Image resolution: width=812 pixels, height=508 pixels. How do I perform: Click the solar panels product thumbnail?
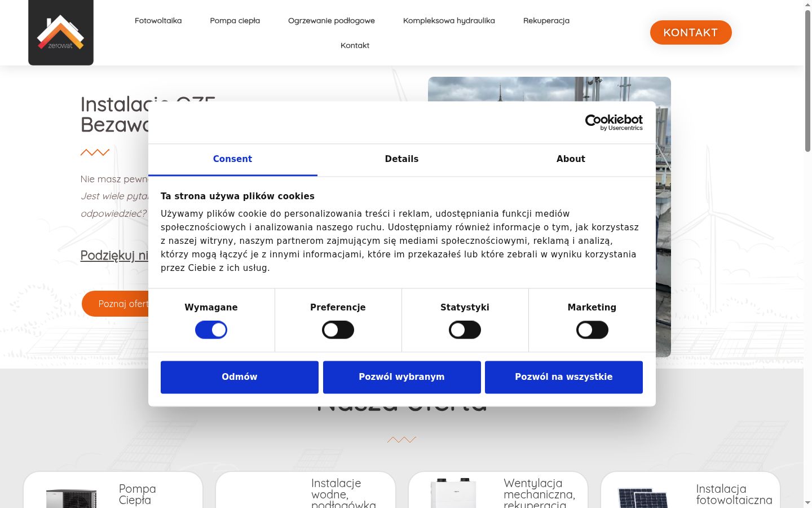(x=643, y=498)
